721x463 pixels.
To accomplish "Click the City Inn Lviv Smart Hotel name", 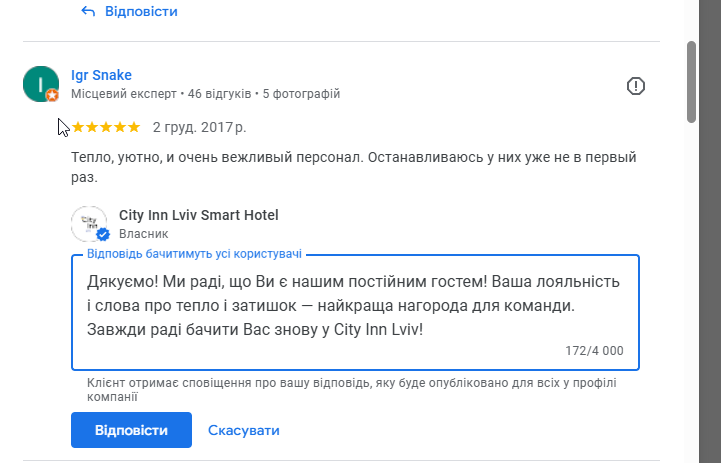I will (x=198, y=215).
